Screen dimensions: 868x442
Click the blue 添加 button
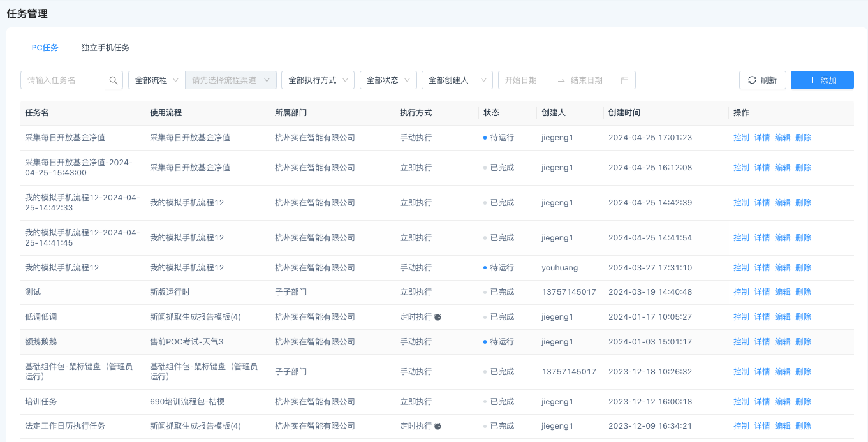tap(821, 80)
